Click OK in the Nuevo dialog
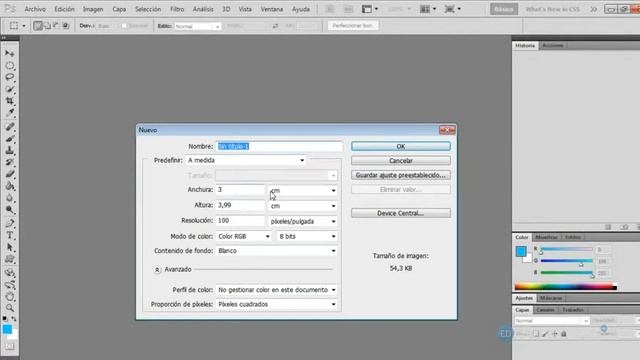Image resolution: width=640 pixels, height=360 pixels. tap(401, 146)
